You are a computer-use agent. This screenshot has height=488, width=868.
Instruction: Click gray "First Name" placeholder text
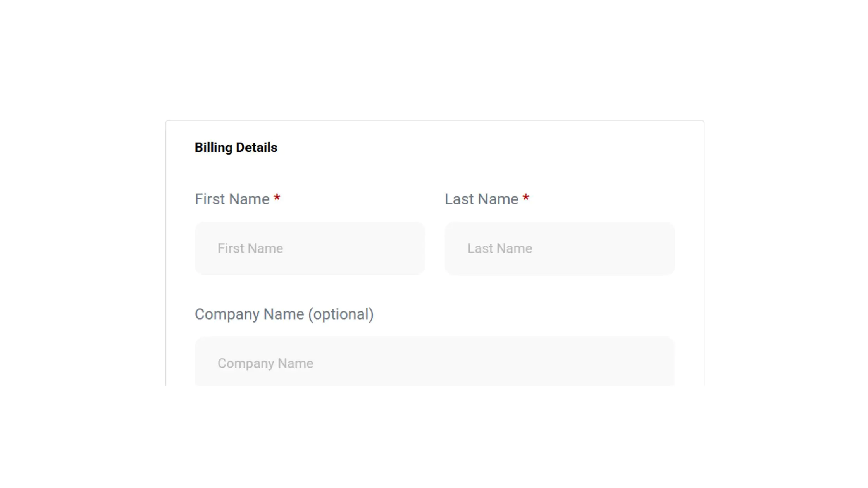pyautogui.click(x=250, y=248)
